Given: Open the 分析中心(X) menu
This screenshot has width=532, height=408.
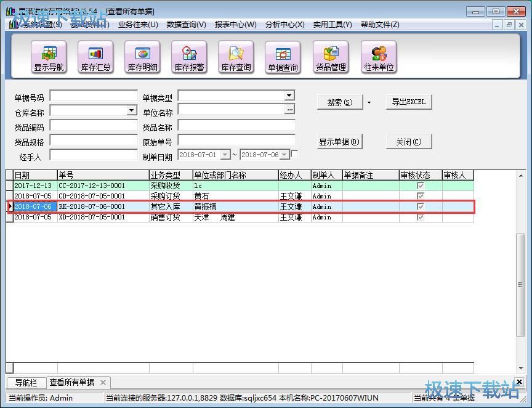Looking at the screenshot, I should click(x=285, y=25).
